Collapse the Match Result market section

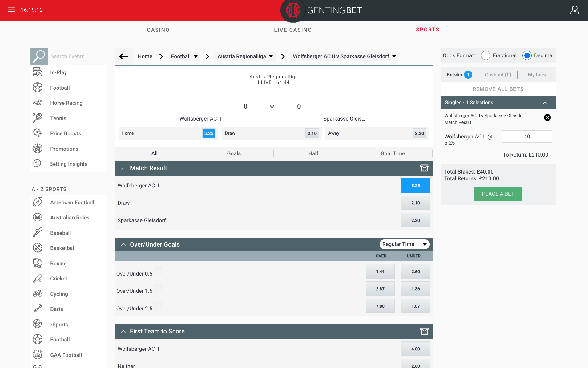click(x=123, y=168)
